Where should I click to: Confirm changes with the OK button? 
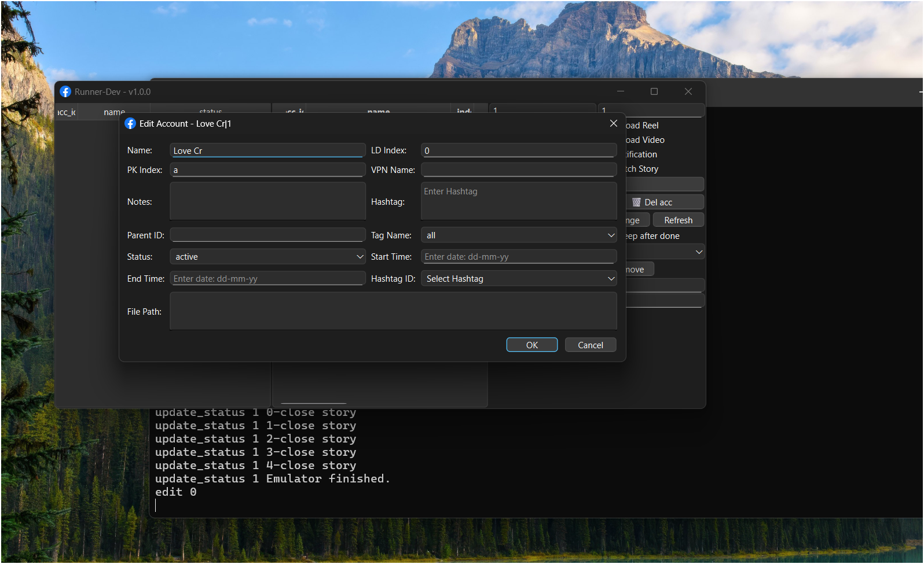(x=531, y=345)
